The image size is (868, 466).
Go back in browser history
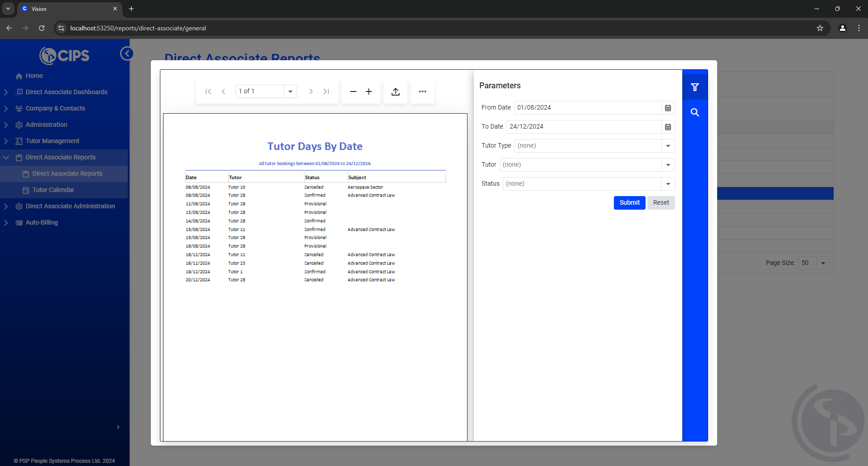point(9,28)
